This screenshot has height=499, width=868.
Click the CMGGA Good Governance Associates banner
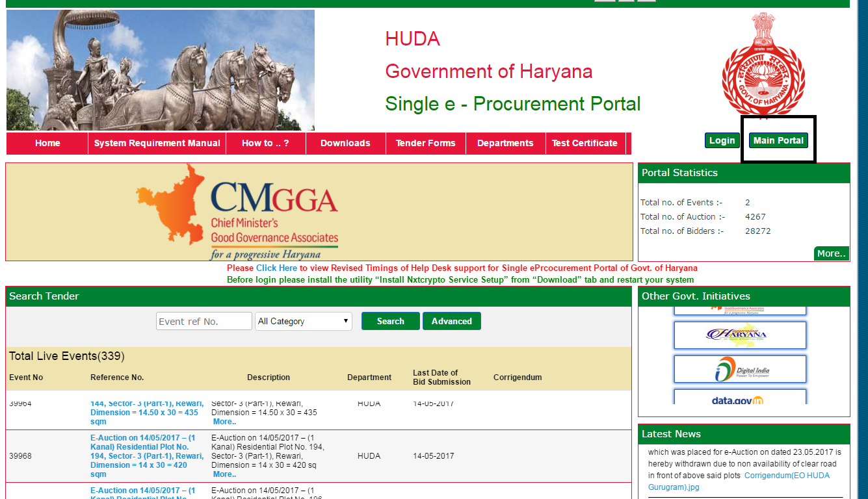point(319,212)
